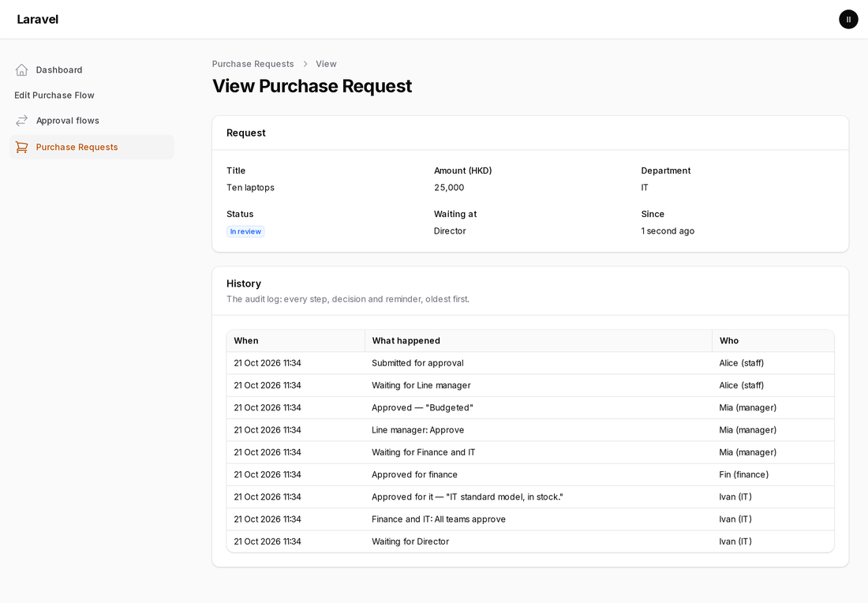Image resolution: width=868 pixels, height=603 pixels.
Task: Click 'Waiting for Line manager' entry
Action: pyautogui.click(x=421, y=385)
